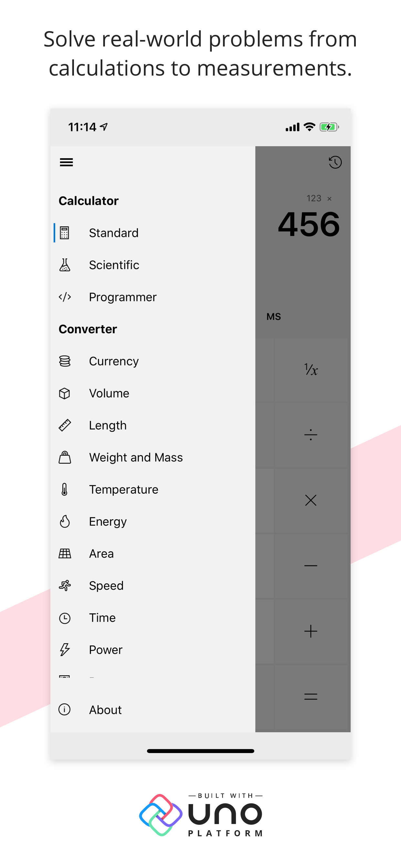Open the Weight and Mass converter
This screenshot has width=401, height=868.
[x=136, y=457]
